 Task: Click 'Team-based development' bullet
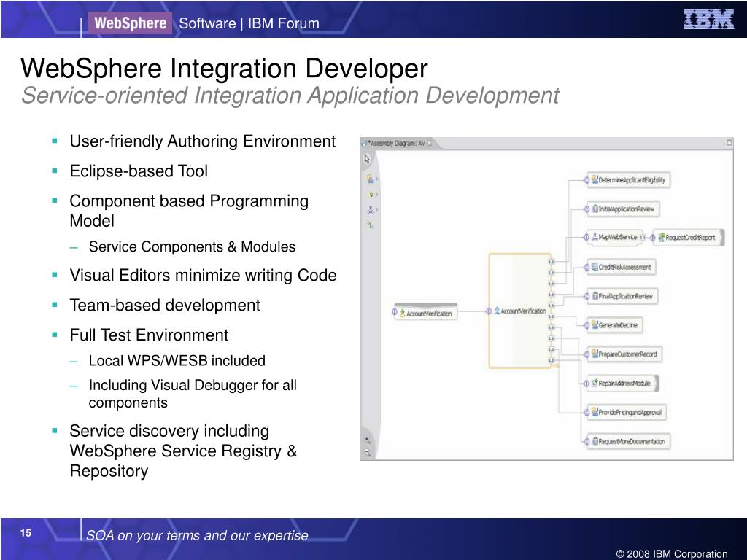point(165,305)
